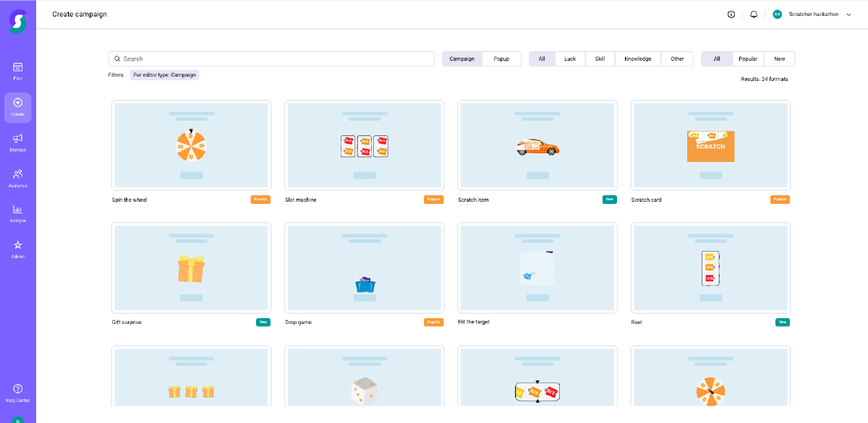Screen dimensions: 868x423
Task: Switch filter to Popup editor type
Action: coord(501,59)
